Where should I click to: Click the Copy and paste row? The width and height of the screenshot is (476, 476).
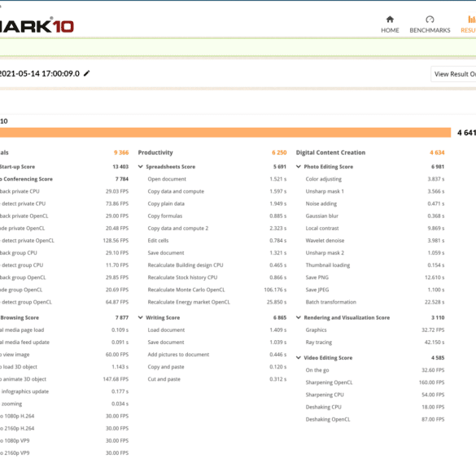[217, 367]
